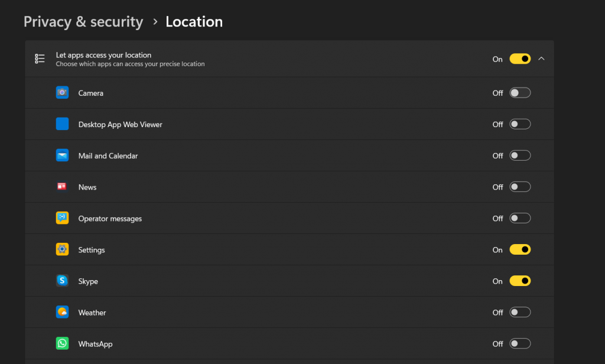This screenshot has width=605, height=364.
Task: Open the Location breadcrumb page
Action: tap(194, 21)
